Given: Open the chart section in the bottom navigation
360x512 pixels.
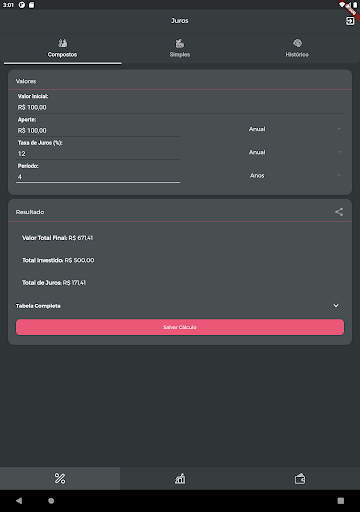Looking at the screenshot, I should [180, 478].
